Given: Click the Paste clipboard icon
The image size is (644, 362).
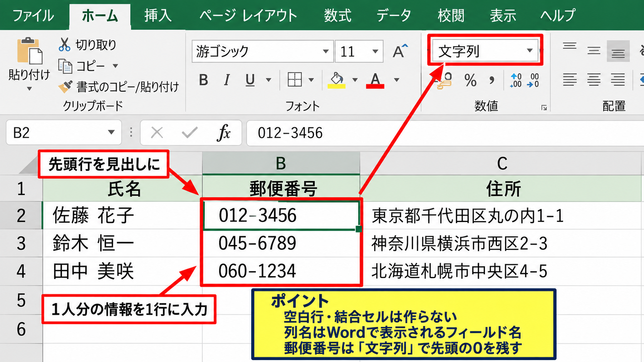Looking at the screenshot, I should pyautogui.click(x=30, y=51).
